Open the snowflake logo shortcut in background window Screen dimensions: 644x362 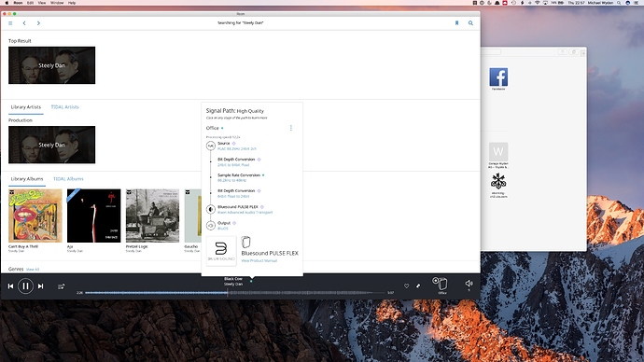[x=498, y=181]
